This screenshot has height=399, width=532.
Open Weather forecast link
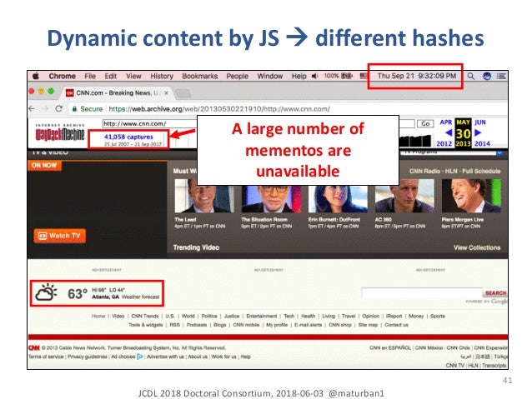point(140,297)
